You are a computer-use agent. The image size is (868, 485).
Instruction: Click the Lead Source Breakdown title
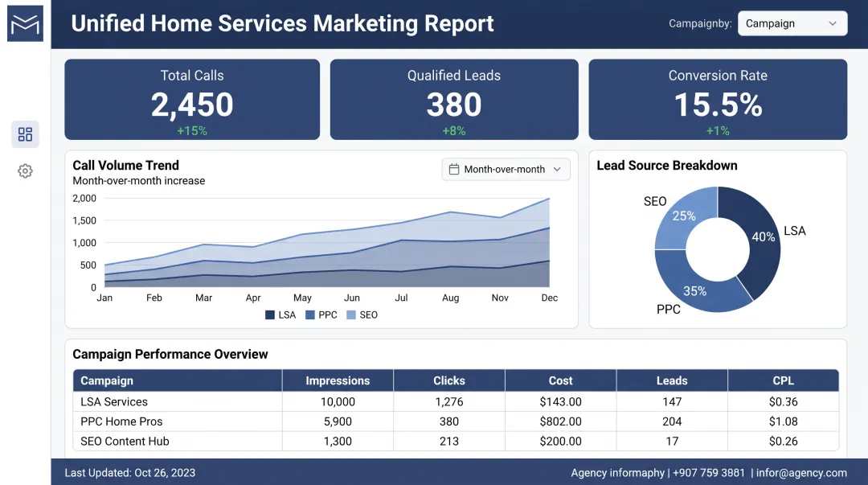tap(667, 165)
